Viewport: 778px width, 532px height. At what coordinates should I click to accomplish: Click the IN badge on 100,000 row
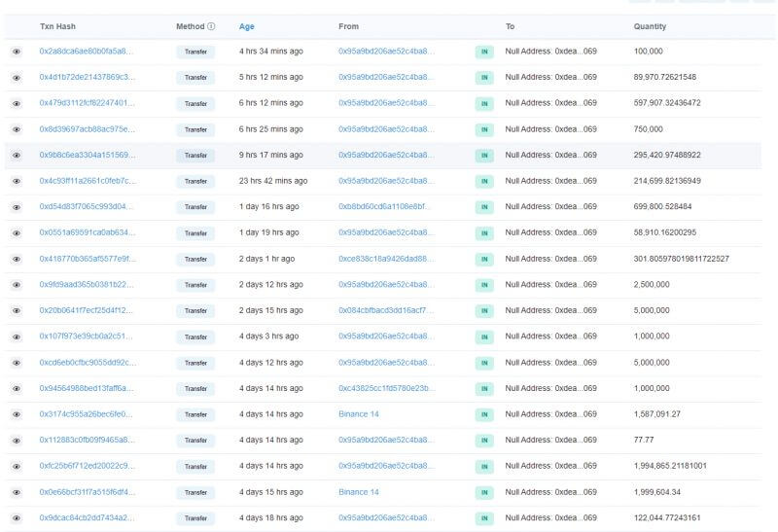(x=484, y=52)
